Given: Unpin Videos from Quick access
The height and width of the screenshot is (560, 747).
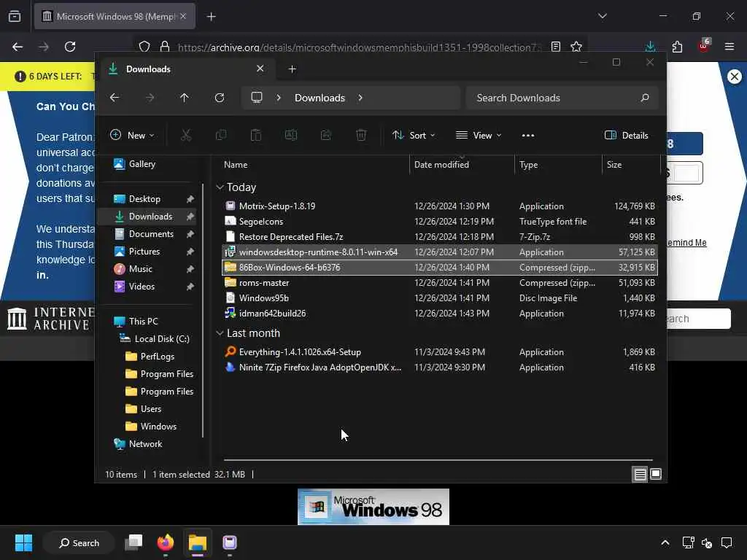Looking at the screenshot, I should [190, 287].
